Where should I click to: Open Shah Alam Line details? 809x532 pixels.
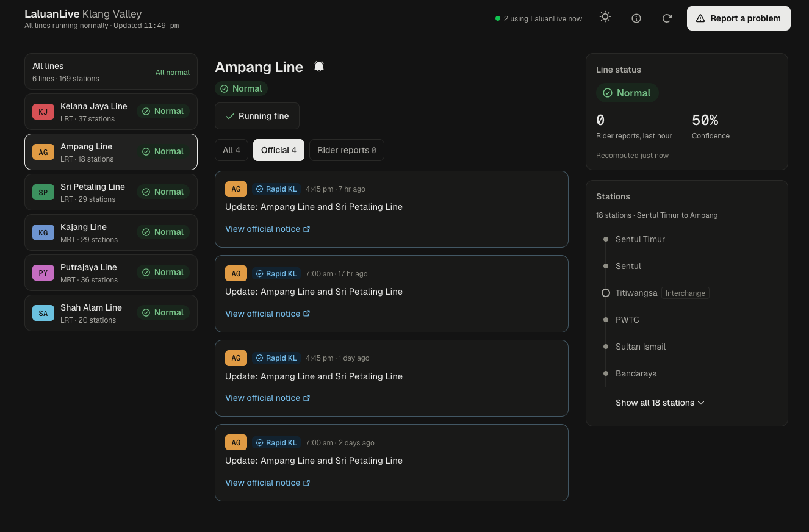[111, 313]
